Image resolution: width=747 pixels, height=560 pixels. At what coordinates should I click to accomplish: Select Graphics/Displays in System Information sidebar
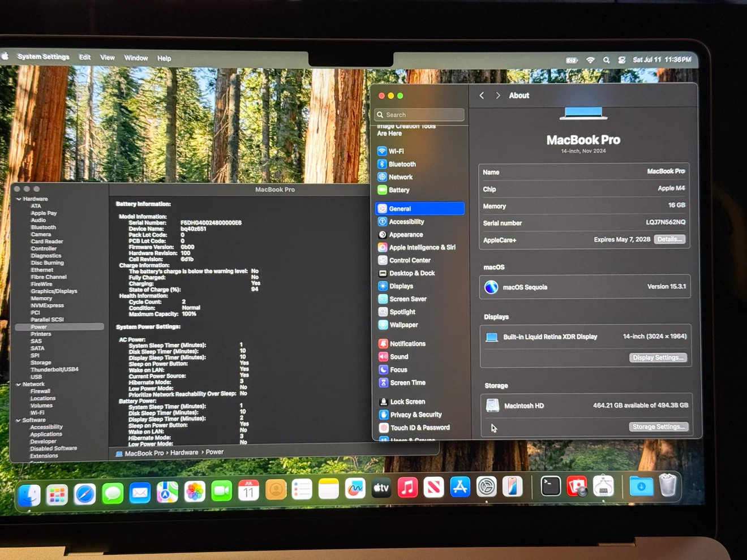[54, 291]
